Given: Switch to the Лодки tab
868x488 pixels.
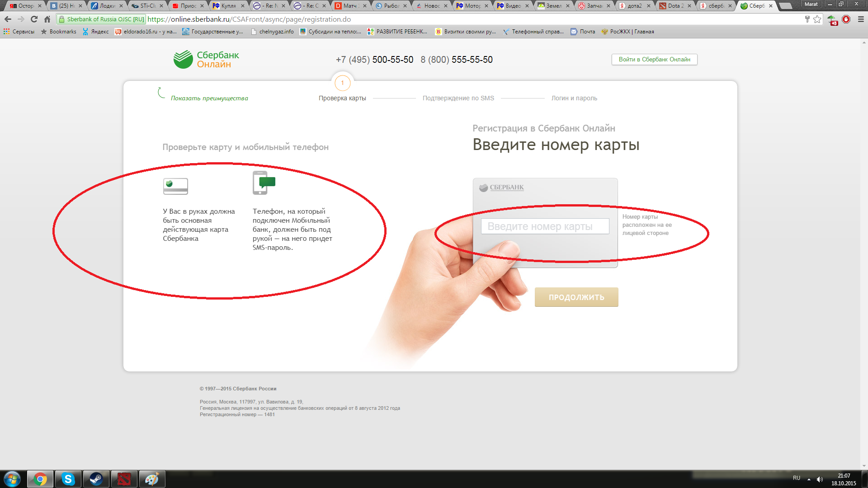Looking at the screenshot, I should point(107,6).
